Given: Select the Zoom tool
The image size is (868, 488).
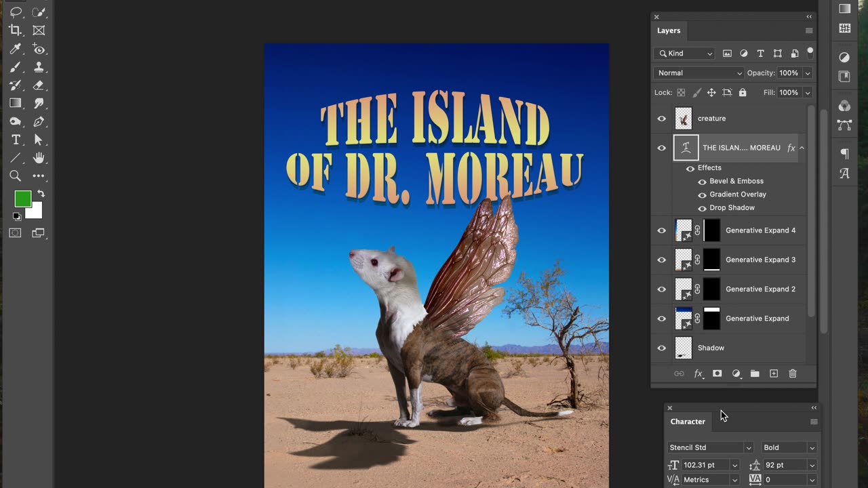Looking at the screenshot, I should coord(16,176).
